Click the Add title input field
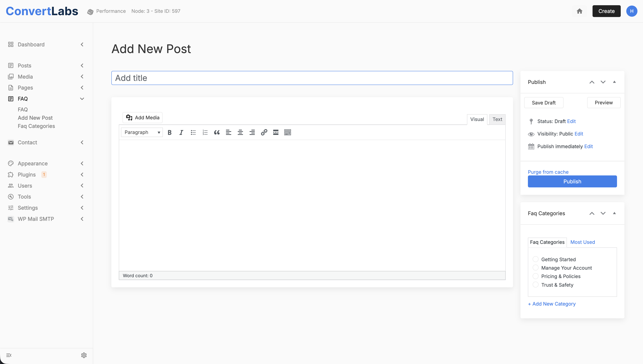 (312, 78)
